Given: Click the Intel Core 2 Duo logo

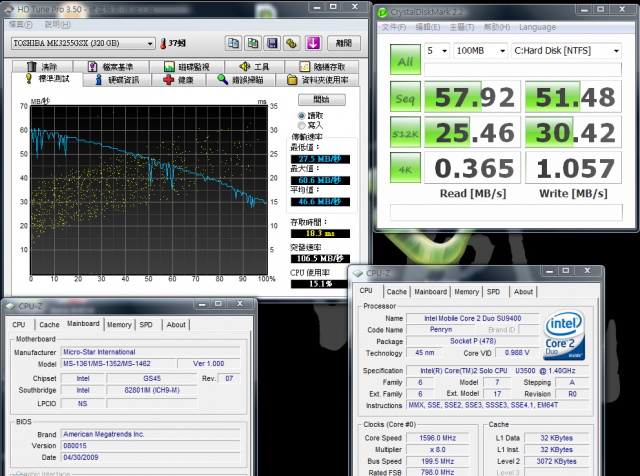Looking at the screenshot, I should [564, 336].
